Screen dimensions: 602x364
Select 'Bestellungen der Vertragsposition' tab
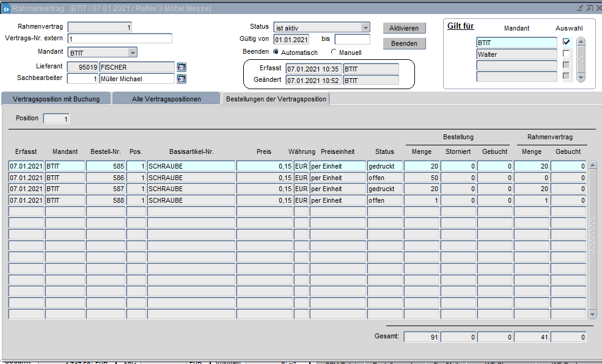[276, 99]
